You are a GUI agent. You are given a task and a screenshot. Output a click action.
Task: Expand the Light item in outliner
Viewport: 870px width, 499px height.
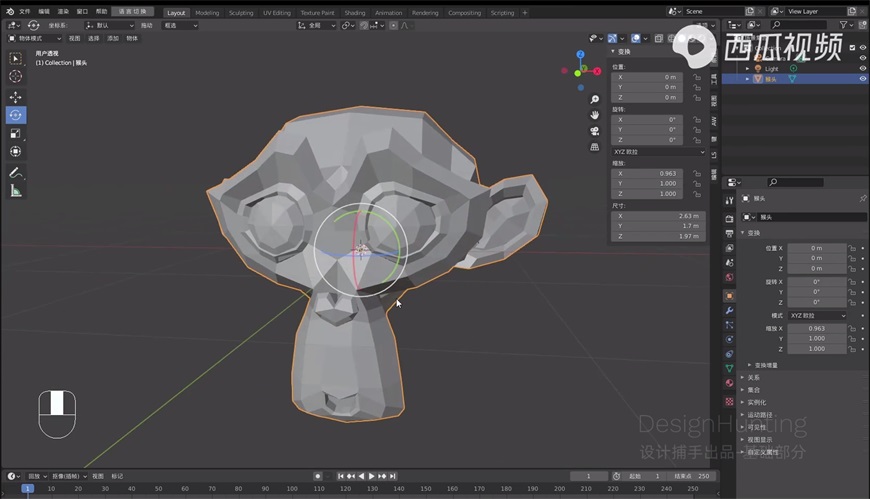[x=747, y=69]
